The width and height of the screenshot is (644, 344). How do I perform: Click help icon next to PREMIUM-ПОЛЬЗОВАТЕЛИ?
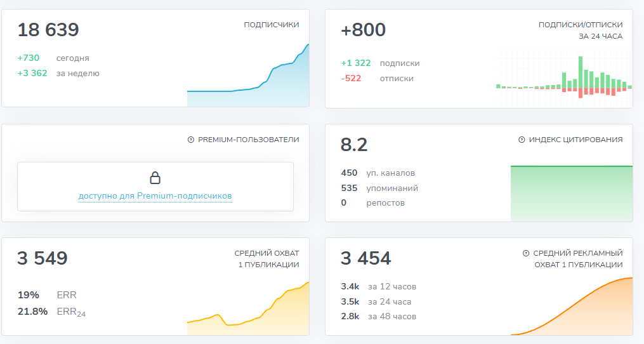[x=190, y=140]
